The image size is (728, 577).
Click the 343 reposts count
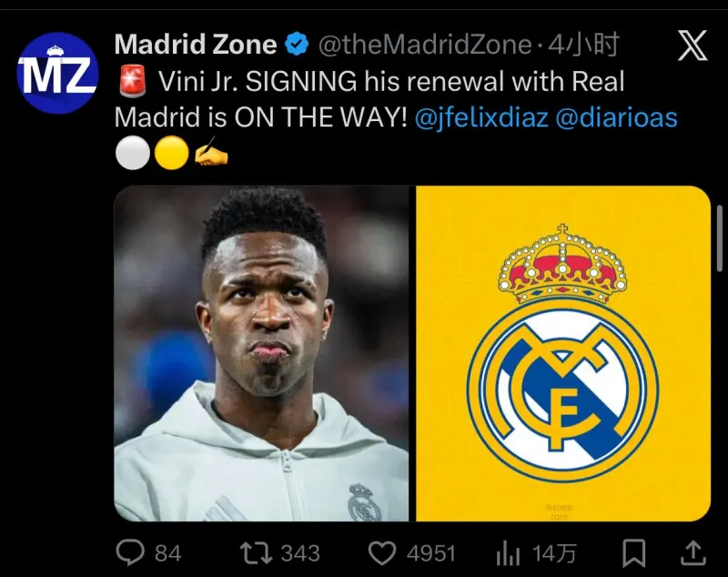300,553
